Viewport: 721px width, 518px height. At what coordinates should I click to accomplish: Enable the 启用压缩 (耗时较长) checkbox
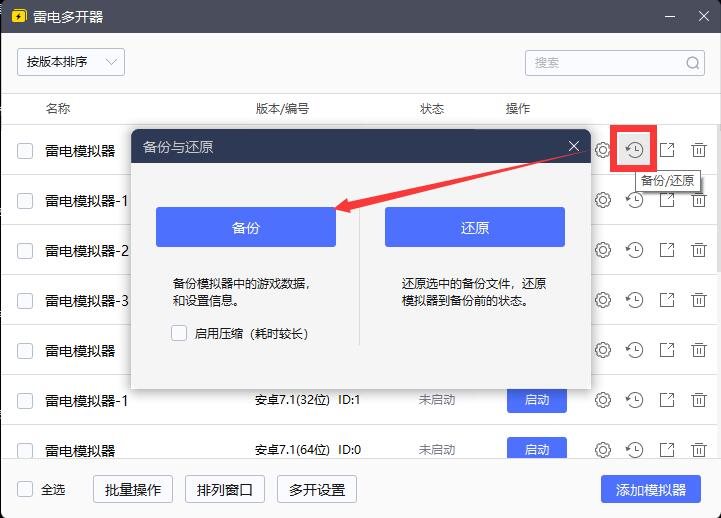coord(179,333)
